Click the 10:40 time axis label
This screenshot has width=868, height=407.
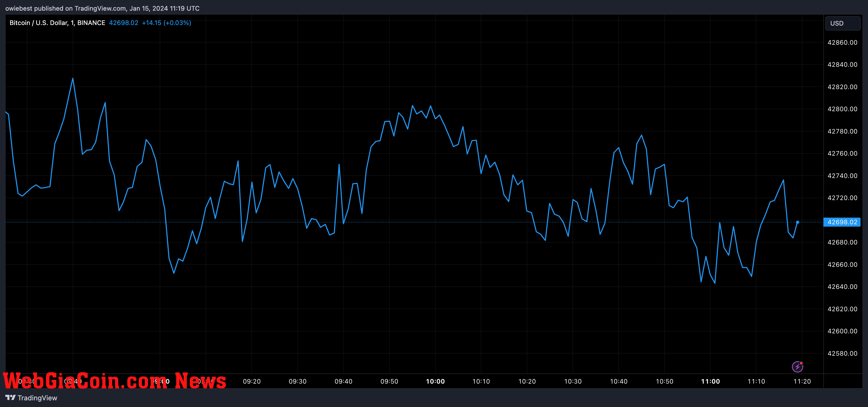tap(619, 381)
